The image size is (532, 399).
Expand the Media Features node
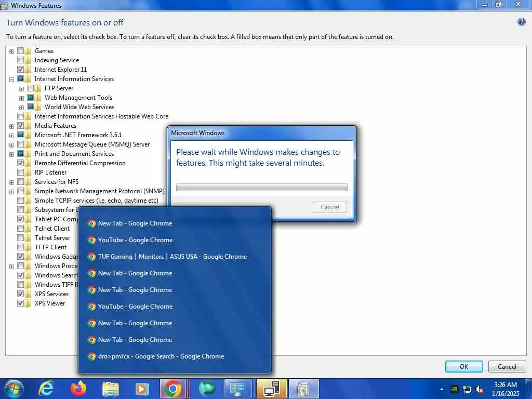[x=11, y=126]
